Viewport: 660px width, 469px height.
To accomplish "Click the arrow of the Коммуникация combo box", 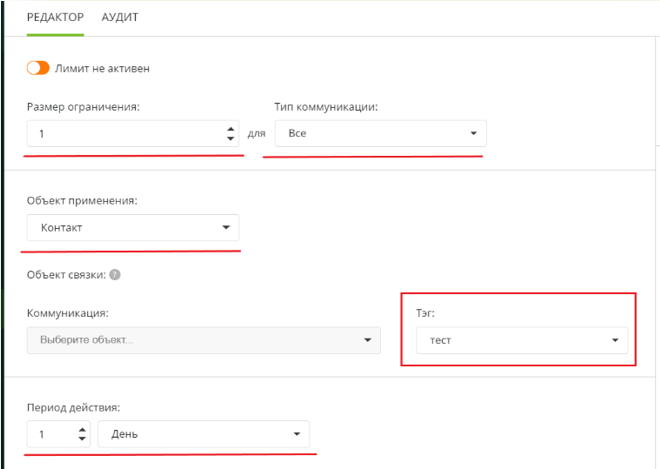I will tap(367, 340).
